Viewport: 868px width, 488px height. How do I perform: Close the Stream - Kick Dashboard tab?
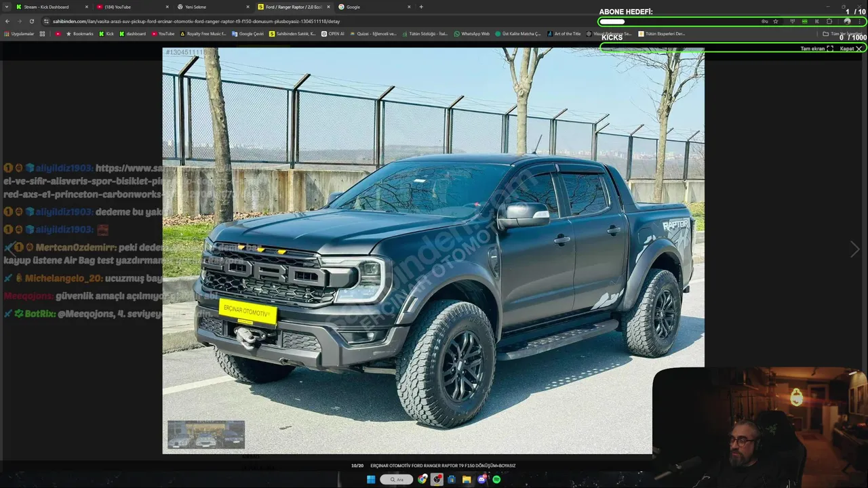pyautogui.click(x=87, y=7)
